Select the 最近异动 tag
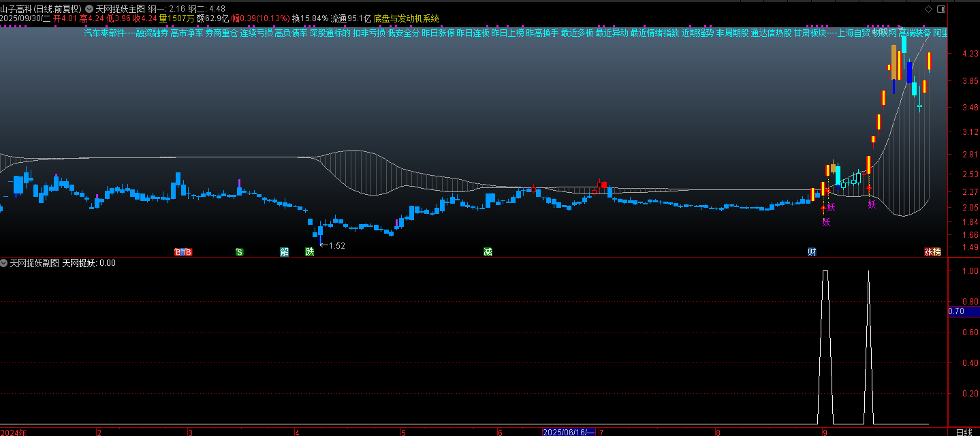980x436 pixels. [x=612, y=33]
